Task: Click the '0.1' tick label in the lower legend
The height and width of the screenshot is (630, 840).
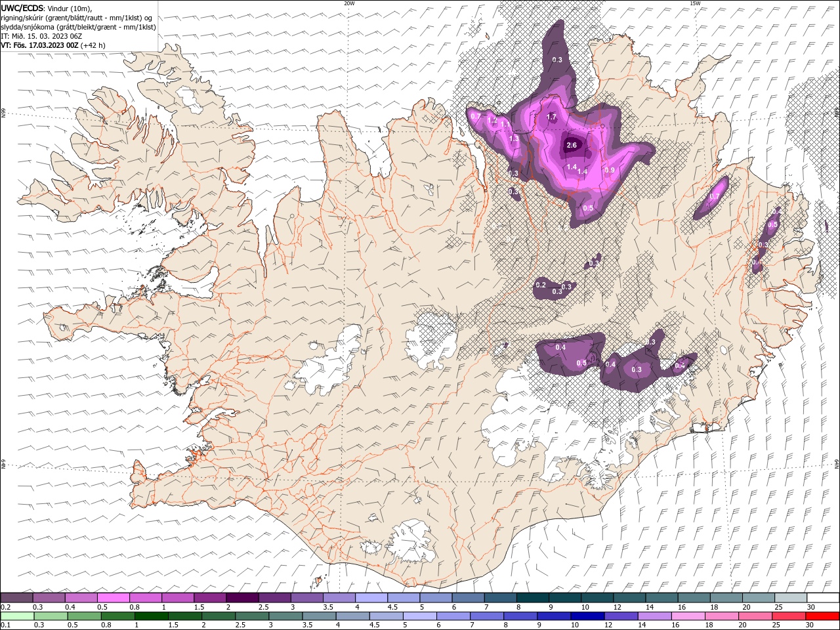Action: point(7,625)
